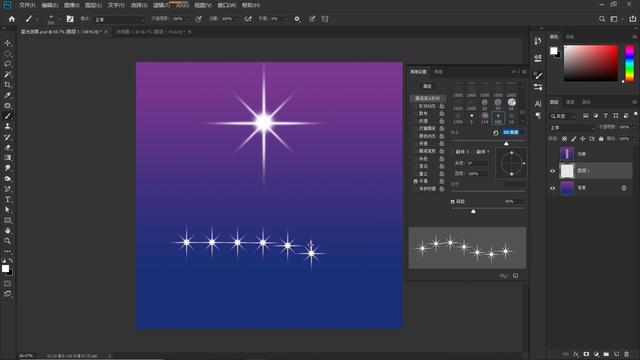This screenshot has height=360, width=640.
Task: Click the Home icon in options bar
Action: click(11, 19)
